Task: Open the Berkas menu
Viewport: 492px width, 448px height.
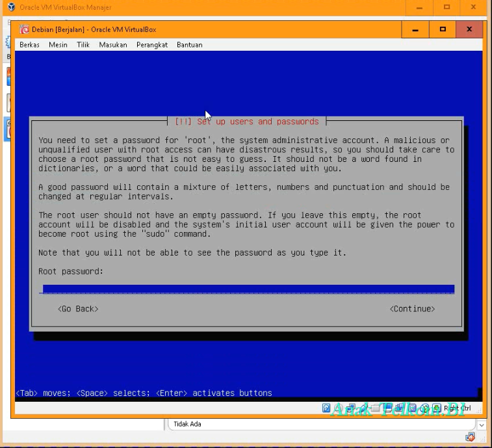Action: pyautogui.click(x=29, y=45)
